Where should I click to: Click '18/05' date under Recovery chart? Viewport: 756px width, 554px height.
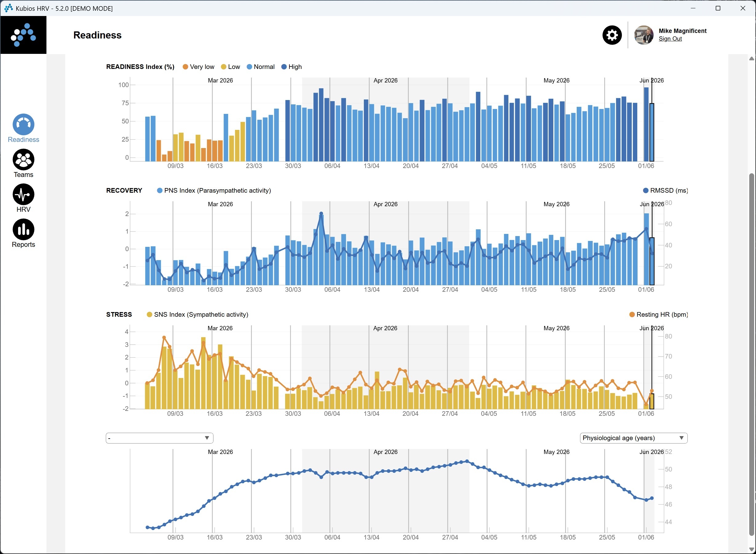tap(568, 290)
